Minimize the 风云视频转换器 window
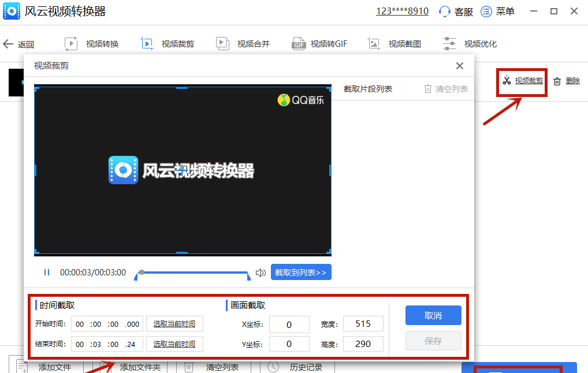 click(534, 11)
